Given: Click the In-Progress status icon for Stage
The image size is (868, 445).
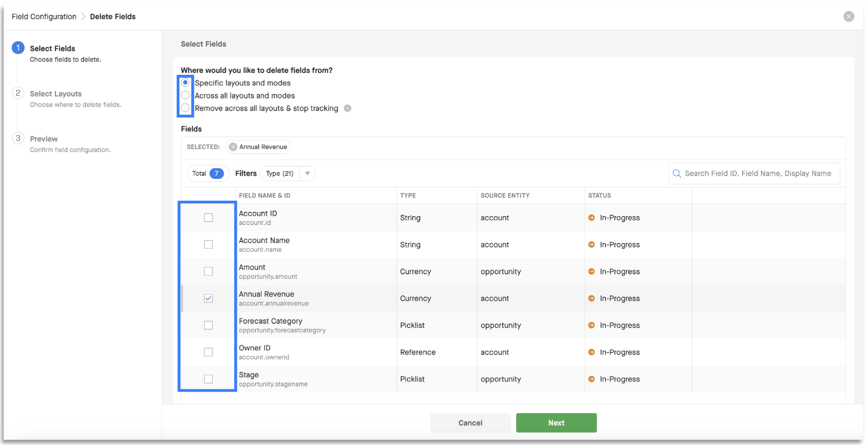Looking at the screenshot, I should click(x=592, y=379).
